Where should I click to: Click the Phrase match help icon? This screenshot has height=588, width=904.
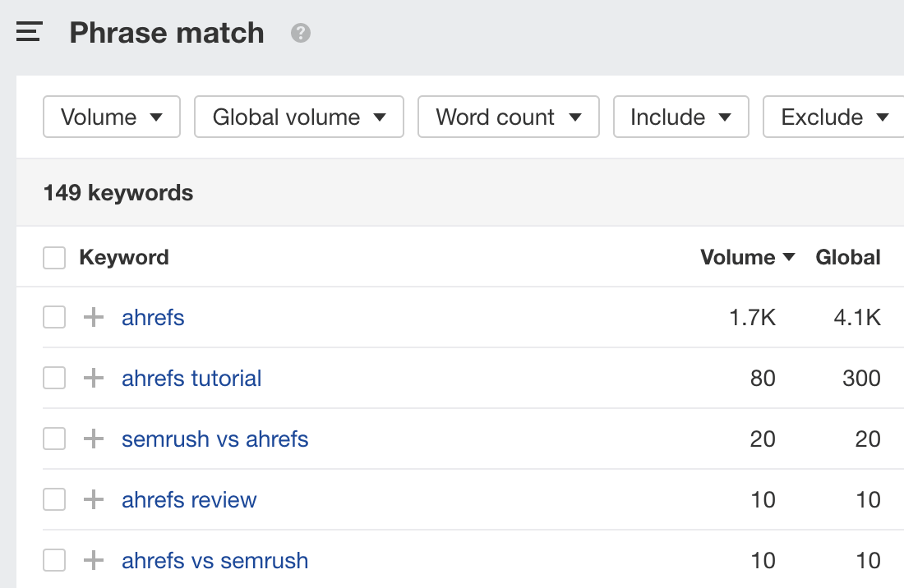301,34
